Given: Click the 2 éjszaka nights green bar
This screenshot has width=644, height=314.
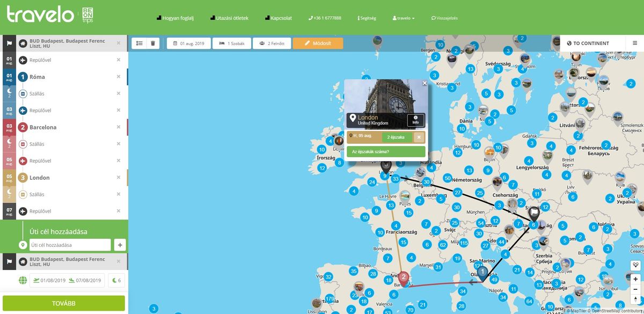Looking at the screenshot, I should coord(397,137).
